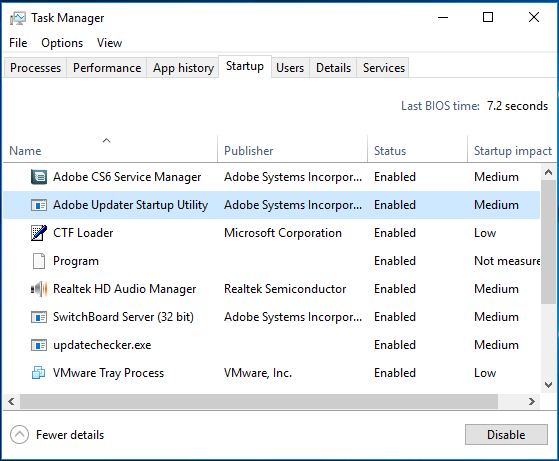Click the Adobe CS6 Service Manager icon
This screenshot has height=461, width=559.
(39, 177)
